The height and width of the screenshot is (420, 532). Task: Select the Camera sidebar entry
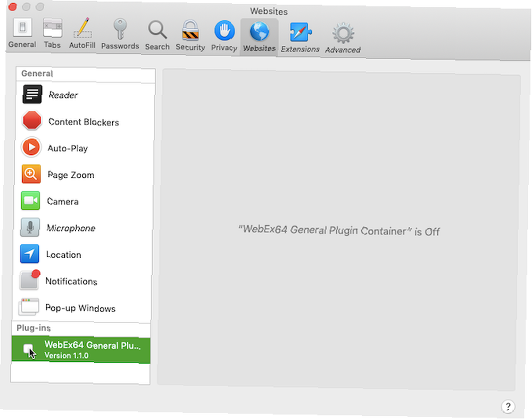(x=84, y=201)
